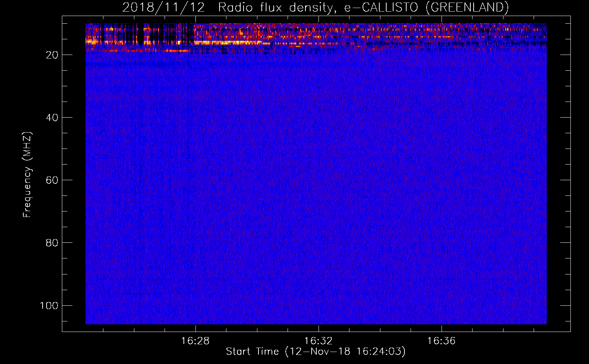The height and width of the screenshot is (364, 589).
Task: Click the "Start Time (12-Nov-18 16:24:03)" label
Action: click(316, 352)
